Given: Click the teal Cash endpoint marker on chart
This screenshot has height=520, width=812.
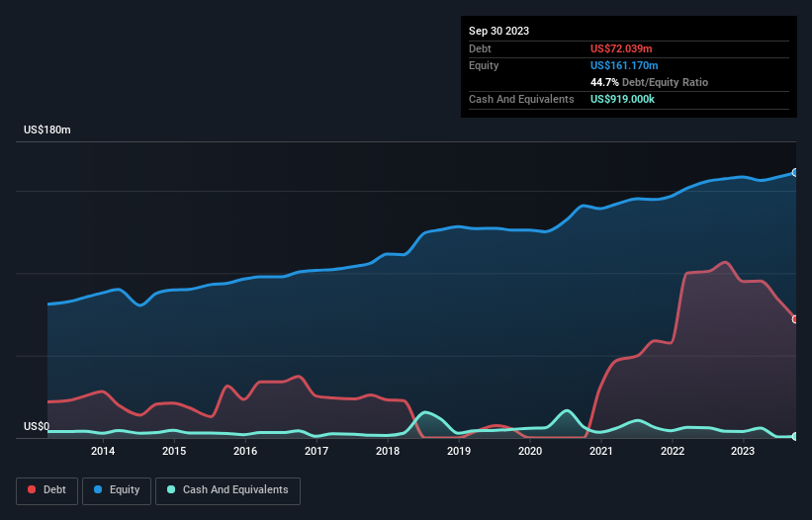Looking at the screenshot, I should [794, 436].
